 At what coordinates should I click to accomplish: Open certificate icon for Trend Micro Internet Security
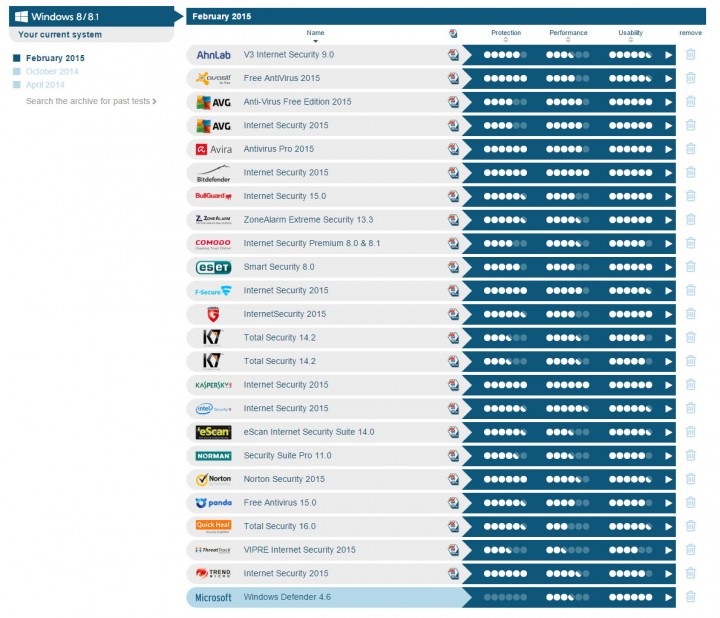(x=453, y=573)
